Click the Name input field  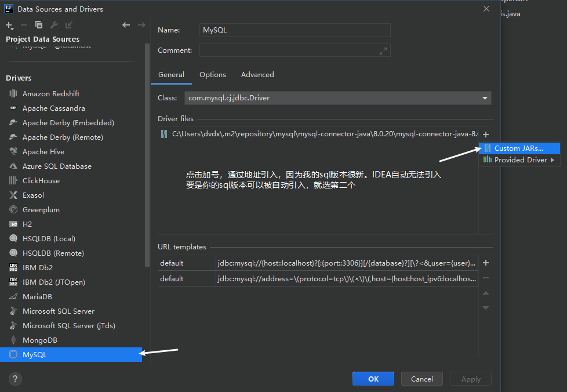[295, 30]
